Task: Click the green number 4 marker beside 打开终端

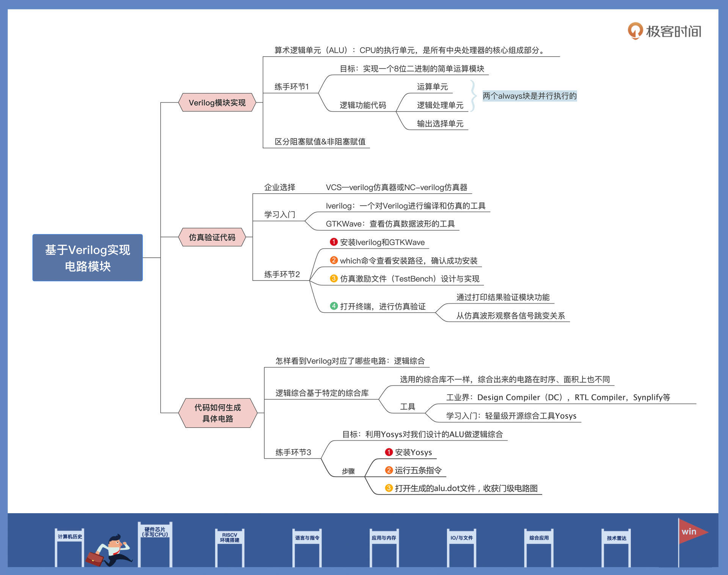Action: coord(334,306)
